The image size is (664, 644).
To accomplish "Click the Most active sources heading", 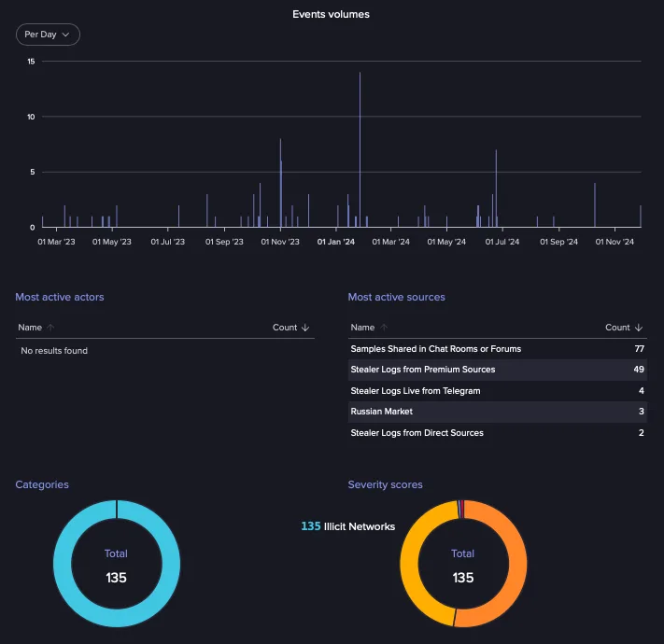I will 396,297.
